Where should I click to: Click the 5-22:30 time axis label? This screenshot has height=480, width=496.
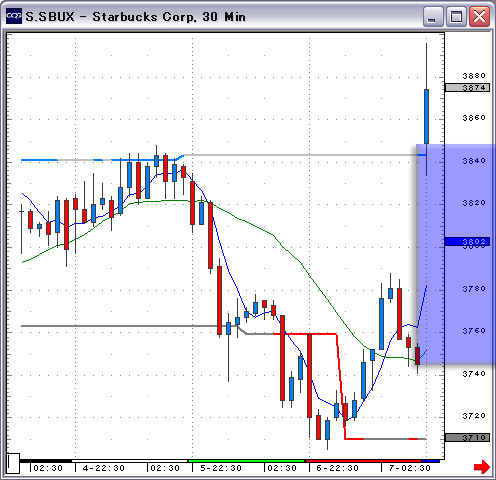tap(221, 468)
